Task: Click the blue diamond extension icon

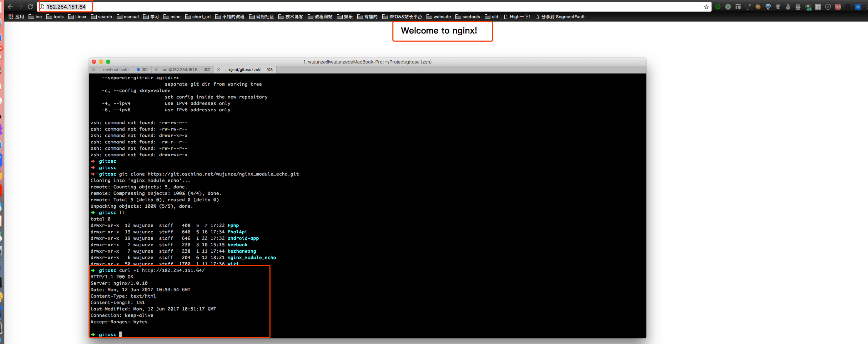Action: pos(768,7)
